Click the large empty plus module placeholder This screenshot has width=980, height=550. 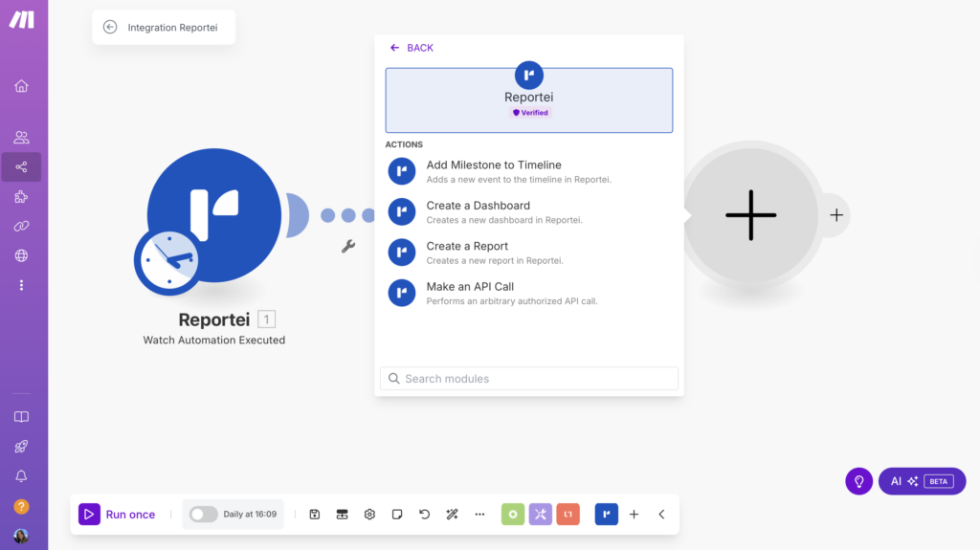[750, 215]
